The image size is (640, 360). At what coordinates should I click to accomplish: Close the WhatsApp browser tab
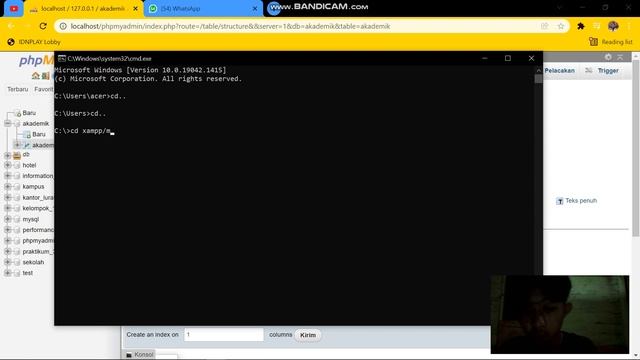click(x=255, y=9)
